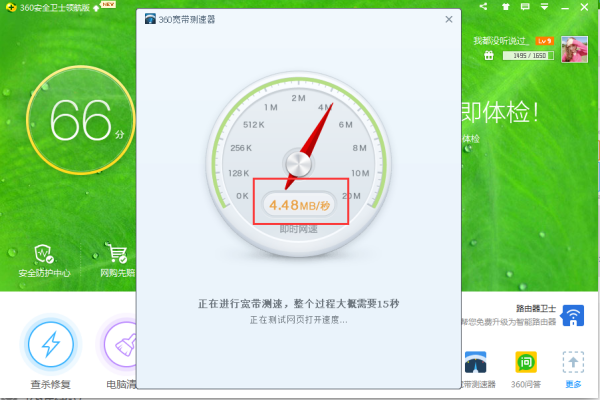Image resolution: width=600 pixels, height=400 pixels.
Task: Open the share icon in title bar
Action: pyautogui.click(x=483, y=7)
